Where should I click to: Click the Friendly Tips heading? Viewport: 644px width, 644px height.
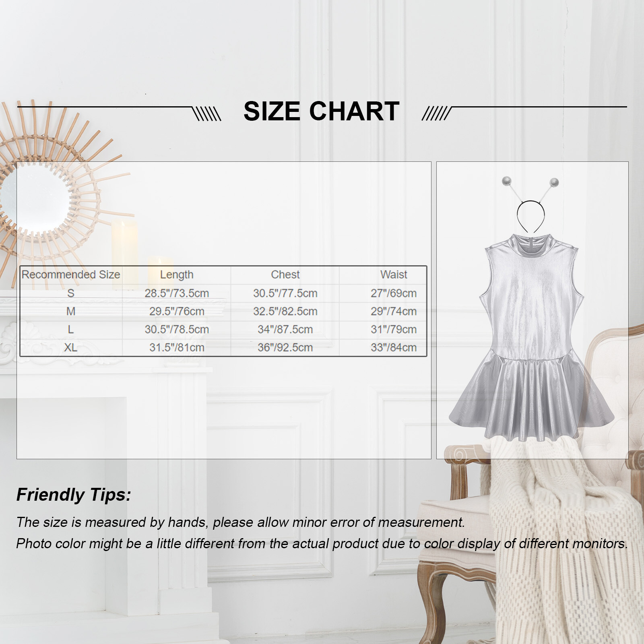(74, 495)
